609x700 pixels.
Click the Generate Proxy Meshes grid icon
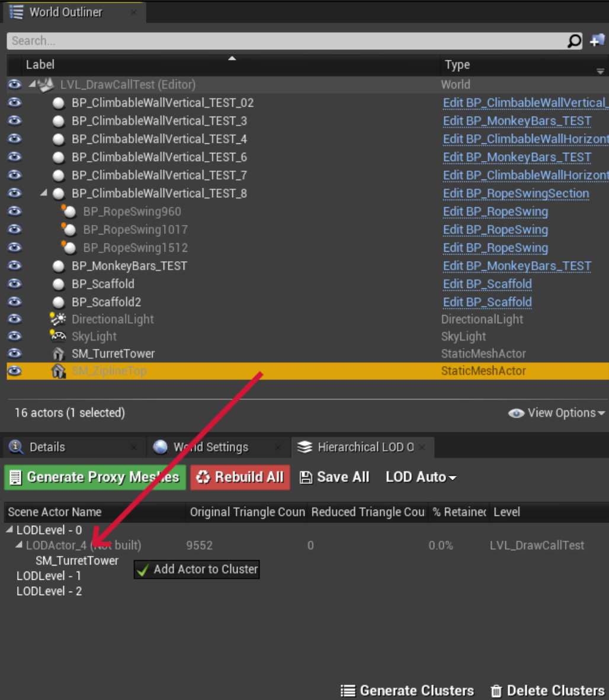pyautogui.click(x=16, y=477)
